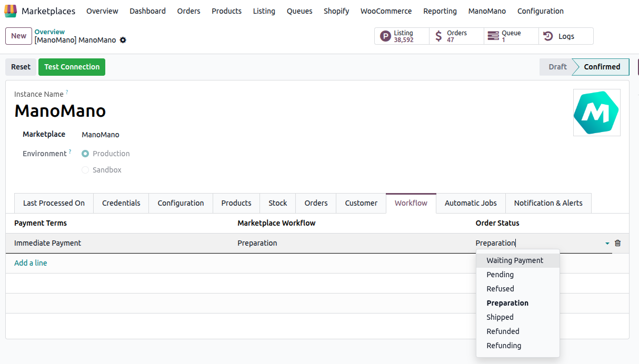
Task: Click the ManoMano logo image
Action: 597,113
